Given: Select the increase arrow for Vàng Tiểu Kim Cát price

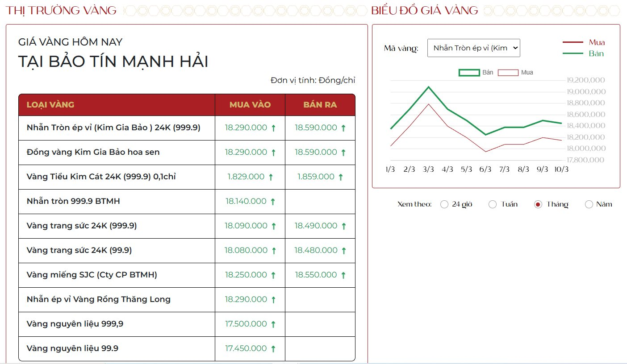Looking at the screenshot, I should [270, 177].
